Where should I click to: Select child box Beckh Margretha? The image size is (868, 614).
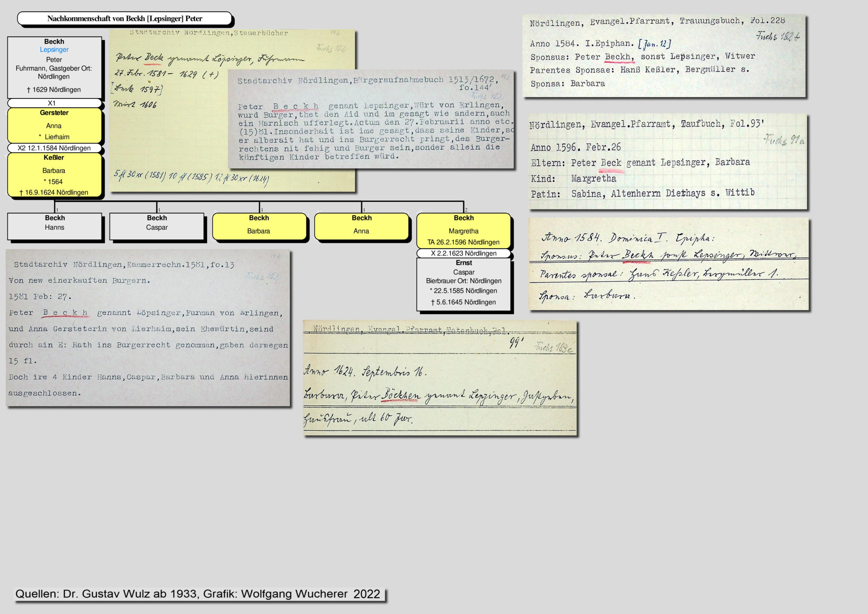pyautogui.click(x=464, y=230)
